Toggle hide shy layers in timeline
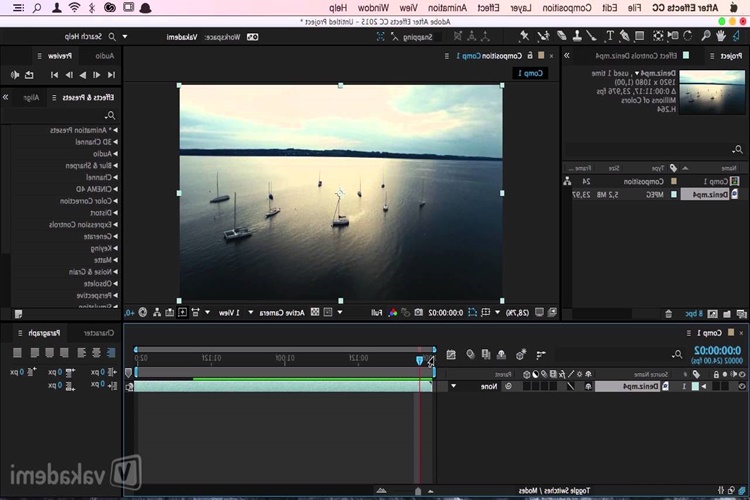 click(x=501, y=355)
